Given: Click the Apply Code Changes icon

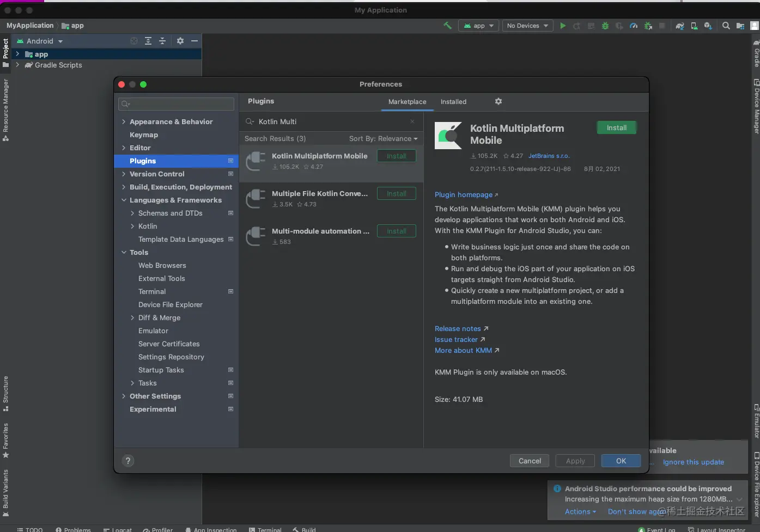Looking at the screenshot, I should (x=591, y=26).
